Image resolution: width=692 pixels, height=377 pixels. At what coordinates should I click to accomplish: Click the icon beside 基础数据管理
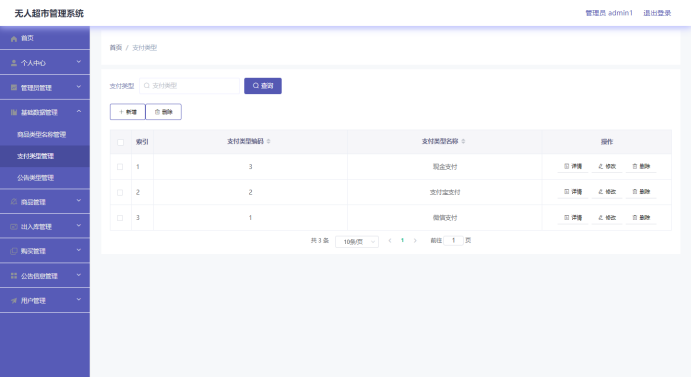pyautogui.click(x=14, y=113)
